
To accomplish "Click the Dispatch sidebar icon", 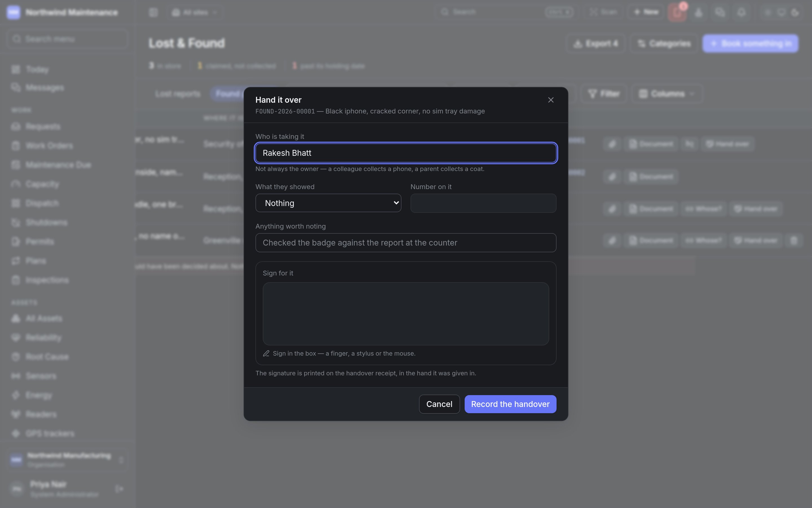I will [16, 203].
